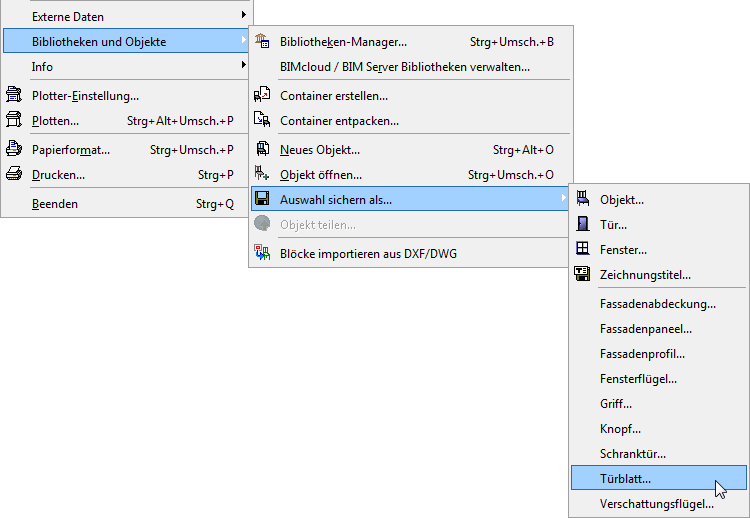Click the printer icon next to Drucken
The image size is (750, 518).
coord(14,174)
